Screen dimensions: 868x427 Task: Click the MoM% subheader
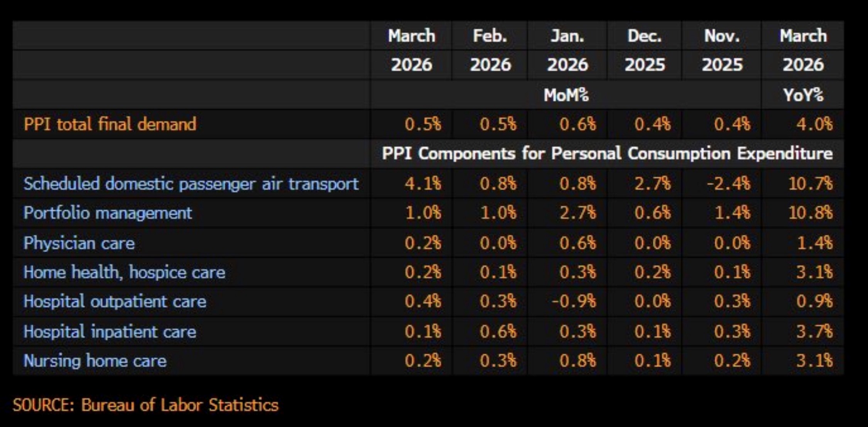click(x=566, y=95)
